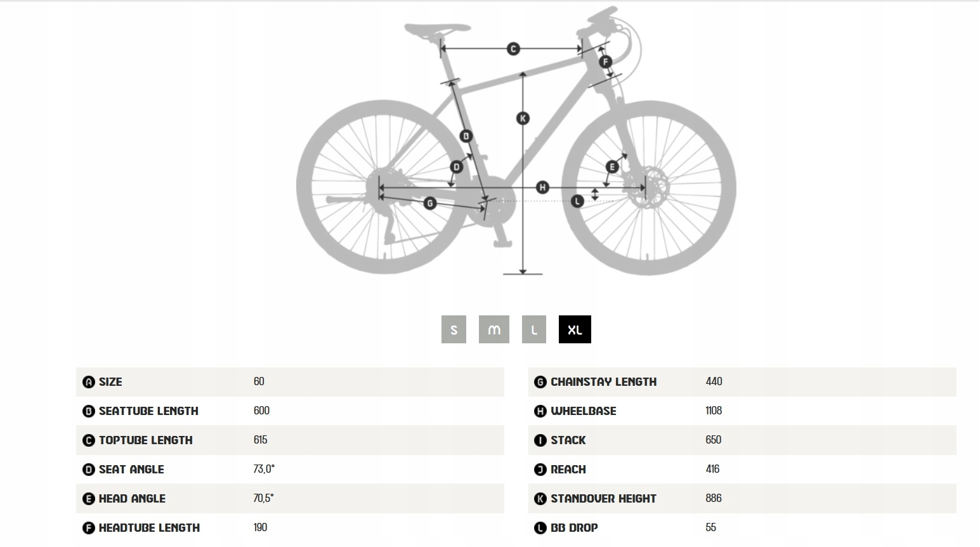Click the Chainstay Length row label
The image size is (980, 547).
[603, 382]
